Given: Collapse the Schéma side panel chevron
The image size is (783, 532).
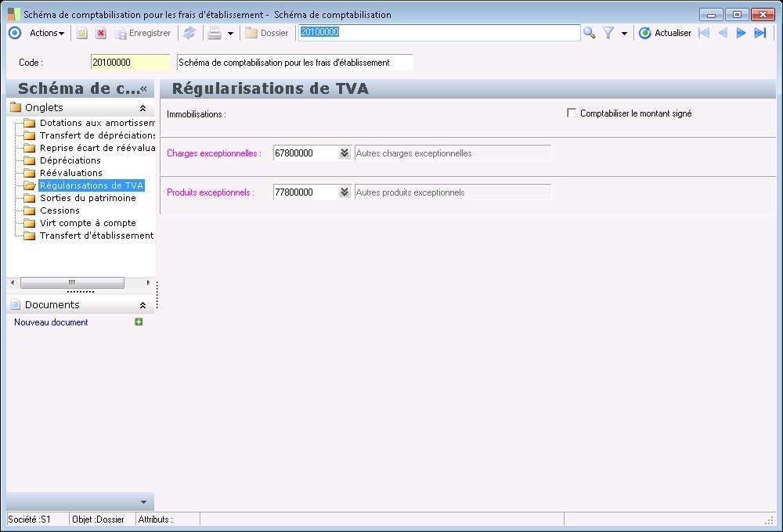Looking at the screenshot, I should point(144,89).
